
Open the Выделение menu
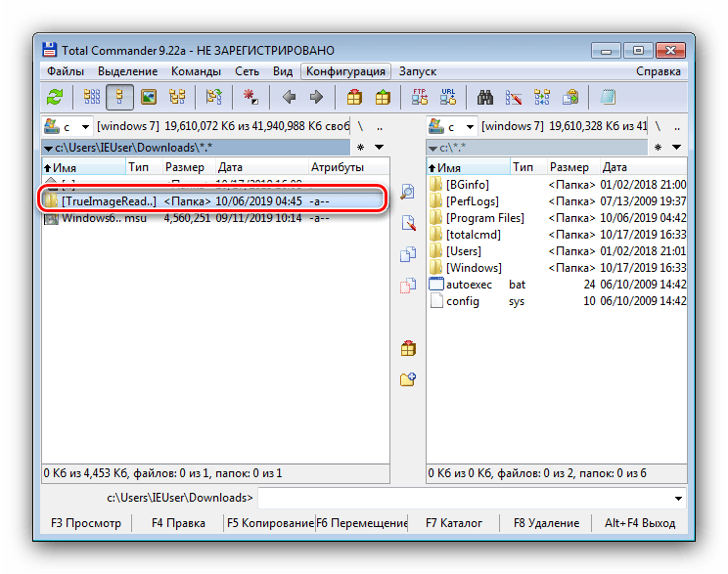click(127, 71)
